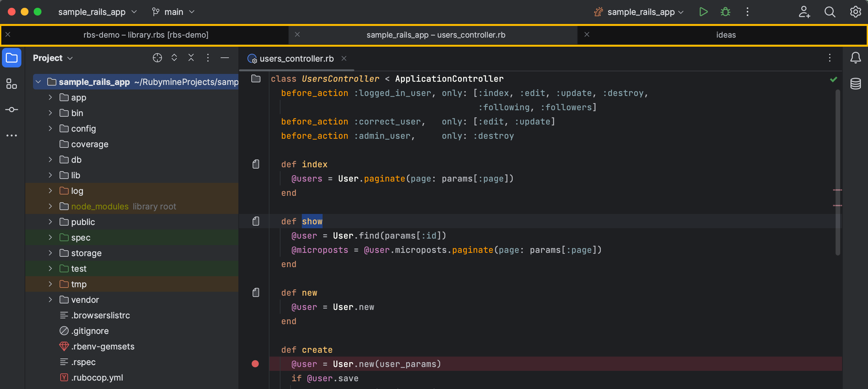Open the Structure tool window
Viewport: 868px width, 389px height.
click(11, 84)
